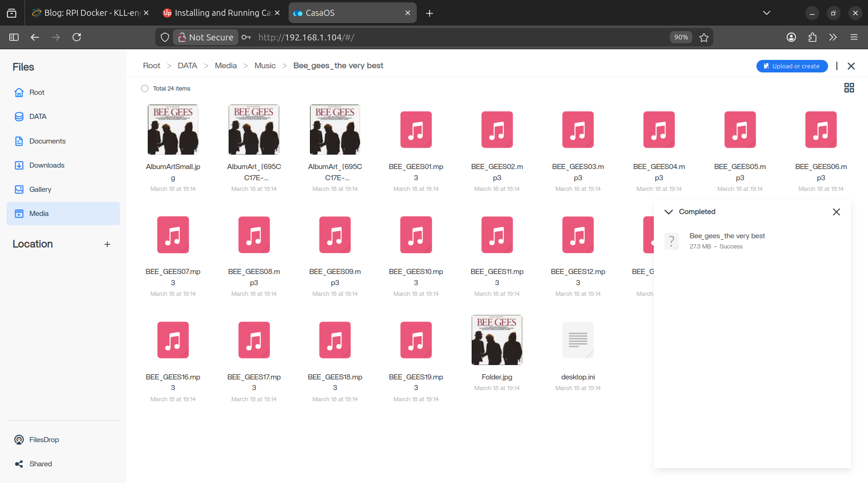Bookmark this page with star icon
This screenshot has height=483, width=868.
point(704,37)
